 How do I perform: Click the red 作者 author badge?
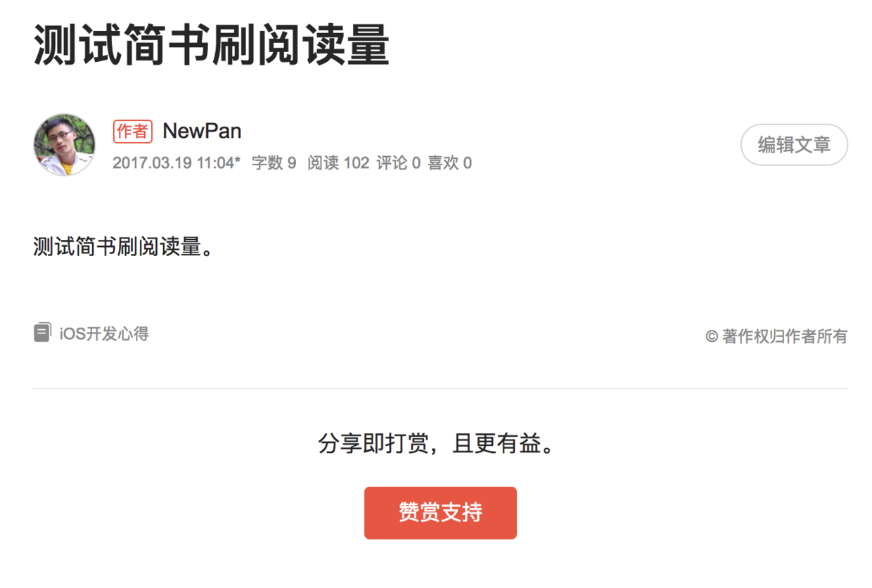(x=132, y=132)
